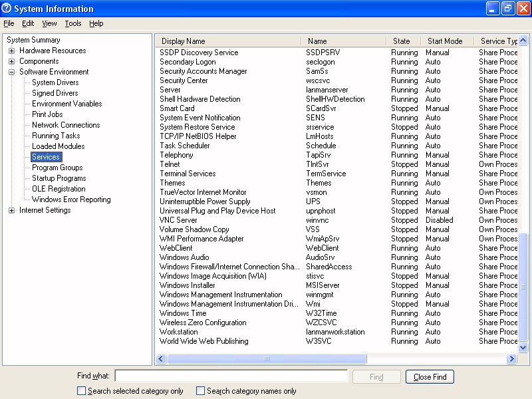This screenshot has width=532, height=399.
Task: Open the File menu
Action: [9, 23]
